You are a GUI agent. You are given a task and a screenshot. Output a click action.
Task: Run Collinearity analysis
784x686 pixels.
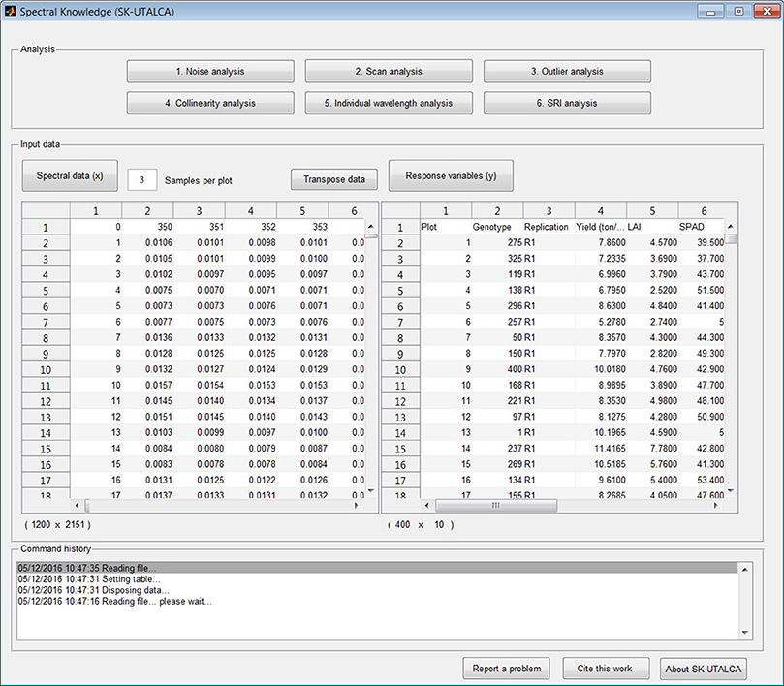210,103
